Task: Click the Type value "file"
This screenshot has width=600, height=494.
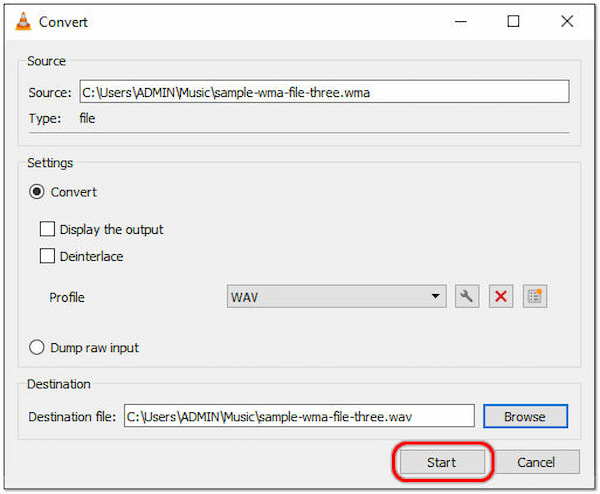Action: coord(87,118)
